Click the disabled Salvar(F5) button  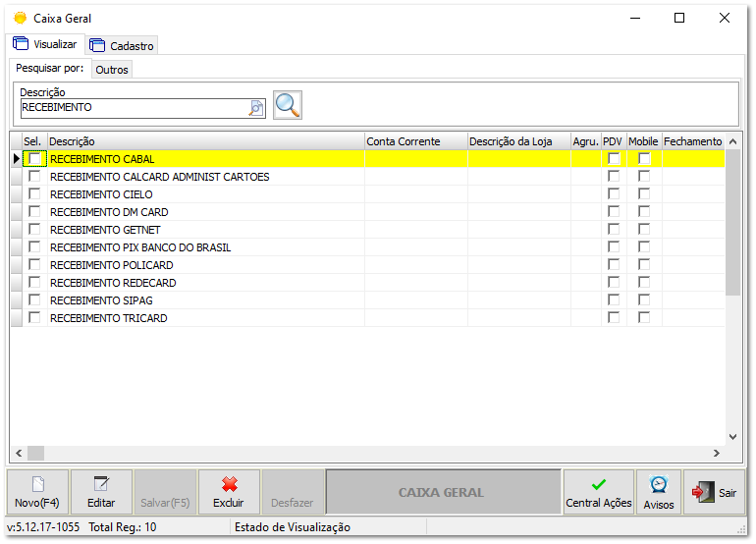(x=165, y=492)
